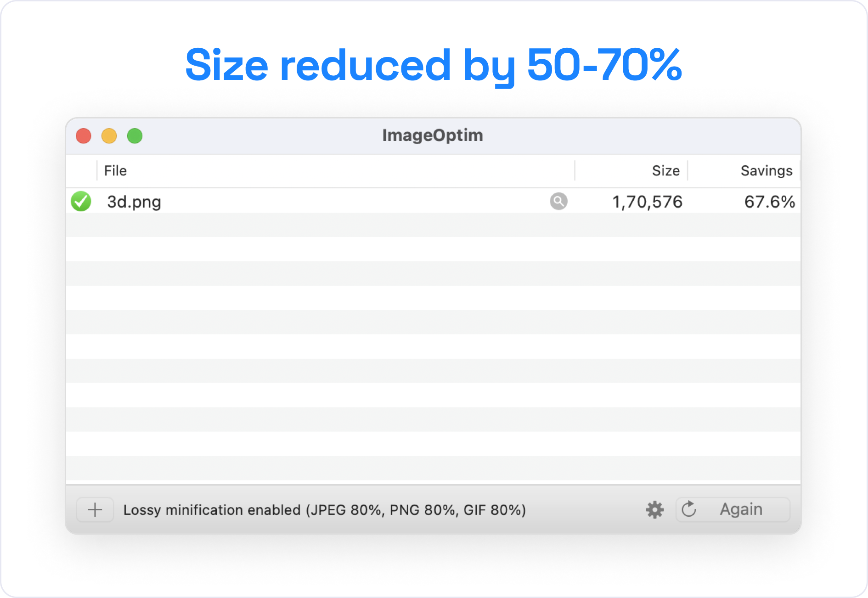Sort by the File column header
The height and width of the screenshot is (598, 868).
click(x=115, y=170)
